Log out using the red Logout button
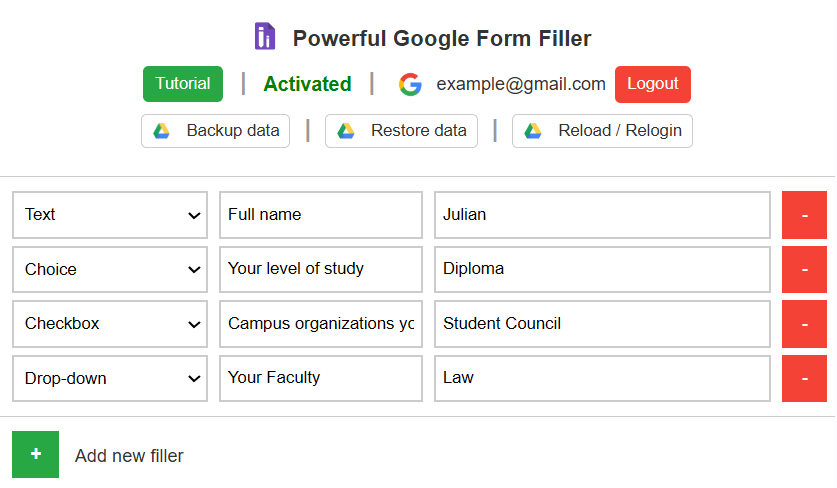Viewport: 837px width, 488px height. tap(652, 84)
